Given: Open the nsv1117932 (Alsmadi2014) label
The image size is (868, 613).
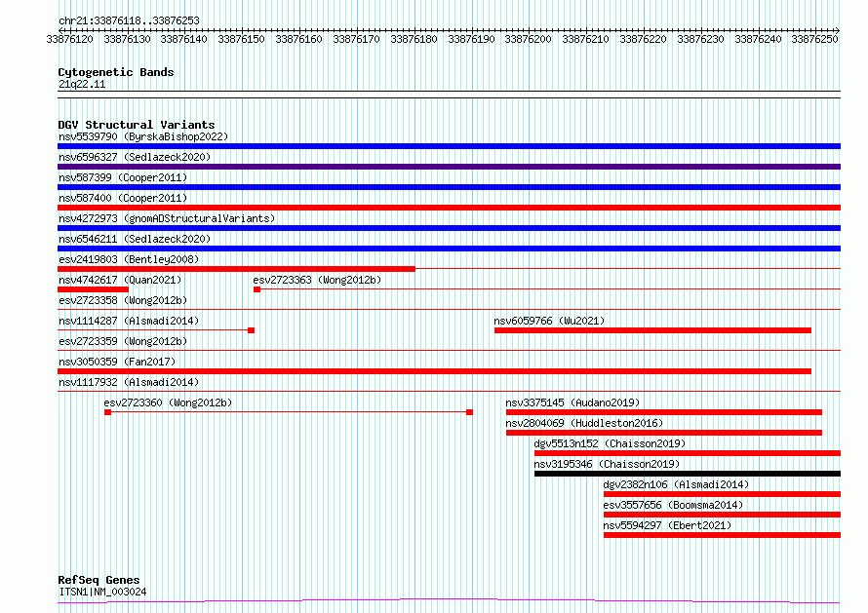Looking at the screenshot, I should pos(129,382).
